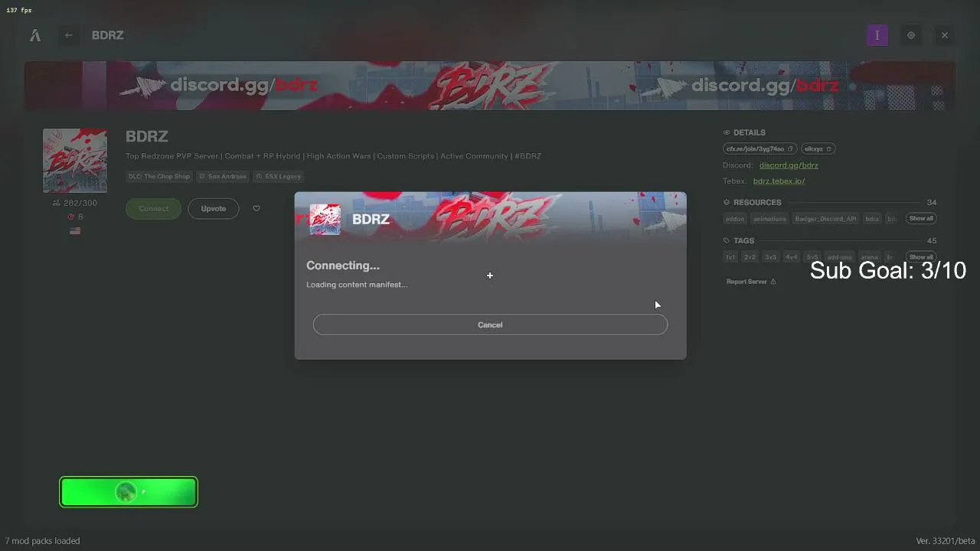Show all tags
This screenshot has width=980, height=551.
coord(921,257)
